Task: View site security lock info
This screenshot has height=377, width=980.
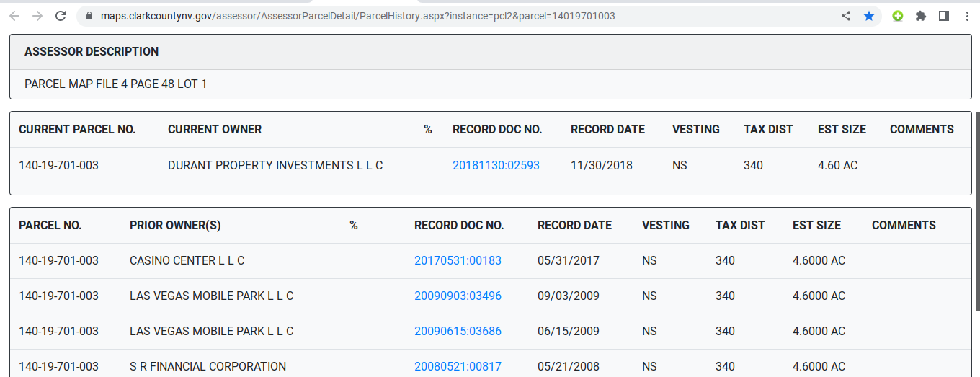Action: click(x=89, y=16)
